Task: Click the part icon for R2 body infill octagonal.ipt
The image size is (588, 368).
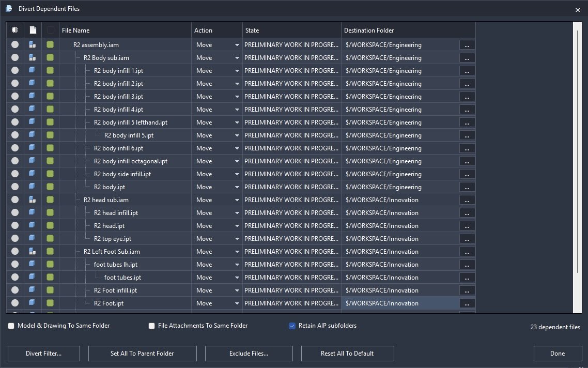Action: 32,161
